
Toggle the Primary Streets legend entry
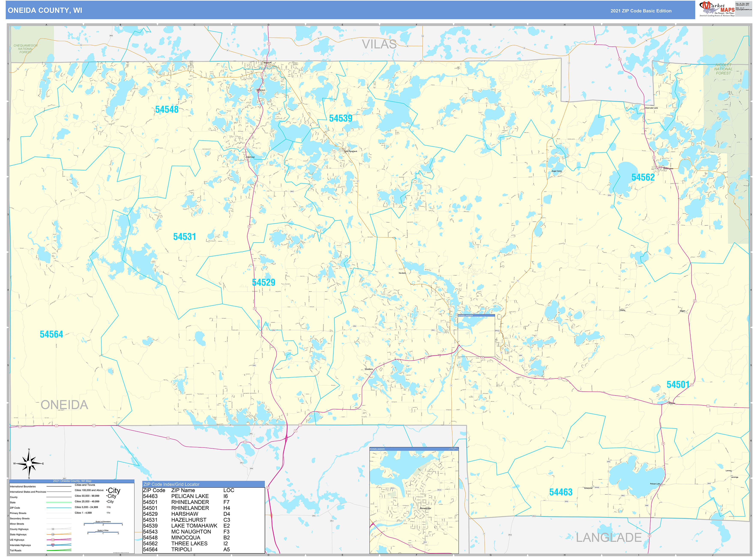tap(59, 513)
